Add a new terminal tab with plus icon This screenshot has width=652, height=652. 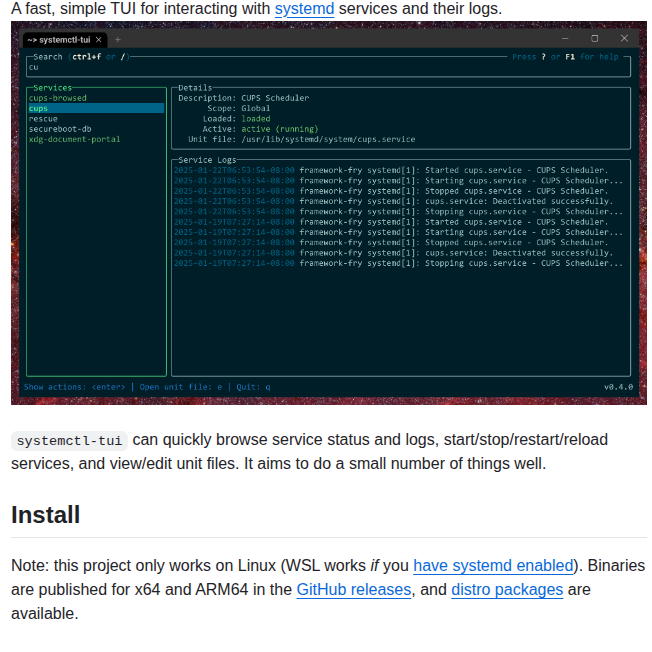[118, 40]
